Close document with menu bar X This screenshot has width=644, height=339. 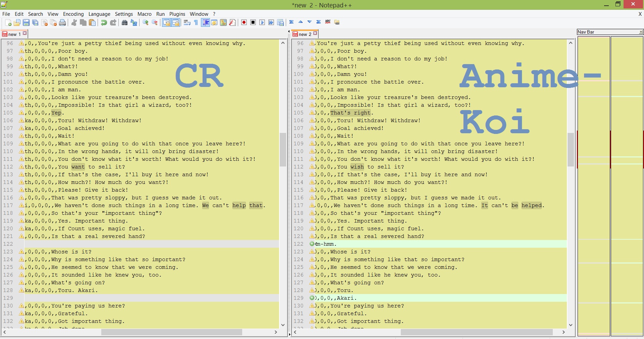640,14
